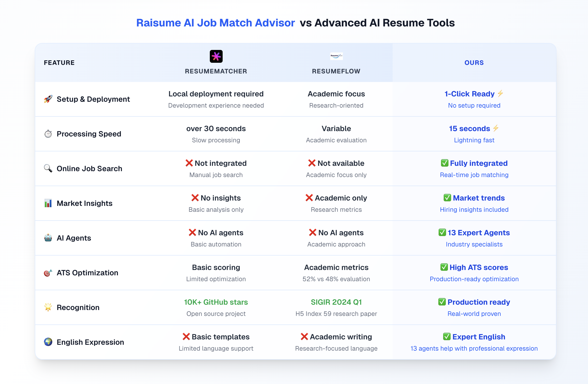Click the globe icon beside English Expression

48,342
